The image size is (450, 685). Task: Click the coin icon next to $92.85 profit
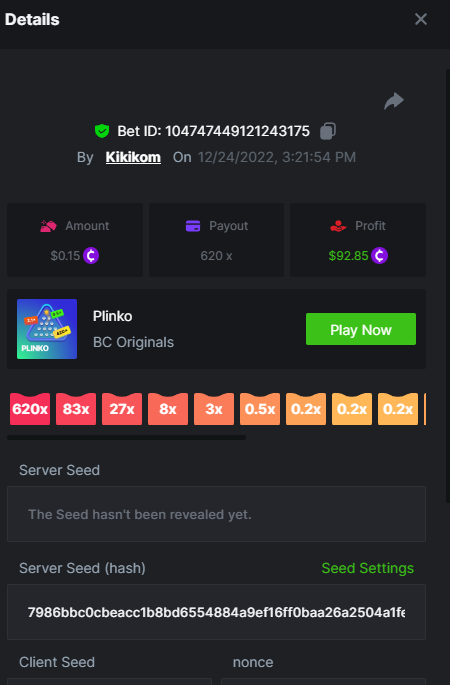(379, 256)
